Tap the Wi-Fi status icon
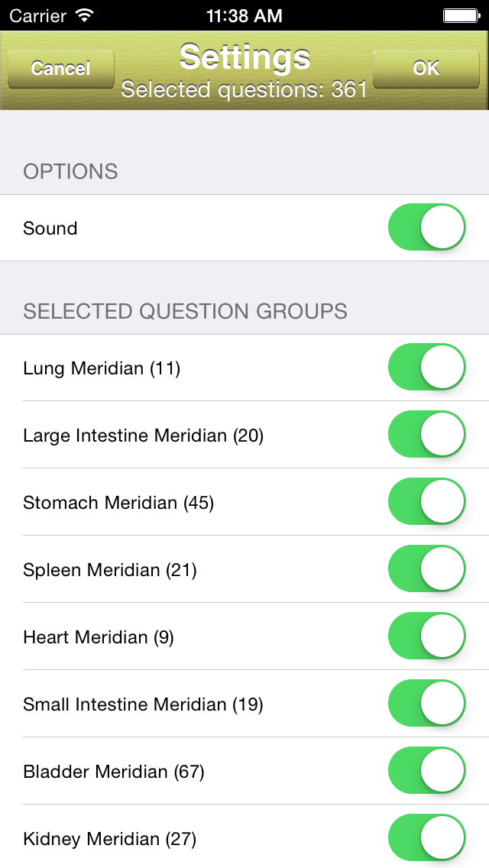 coord(85,15)
